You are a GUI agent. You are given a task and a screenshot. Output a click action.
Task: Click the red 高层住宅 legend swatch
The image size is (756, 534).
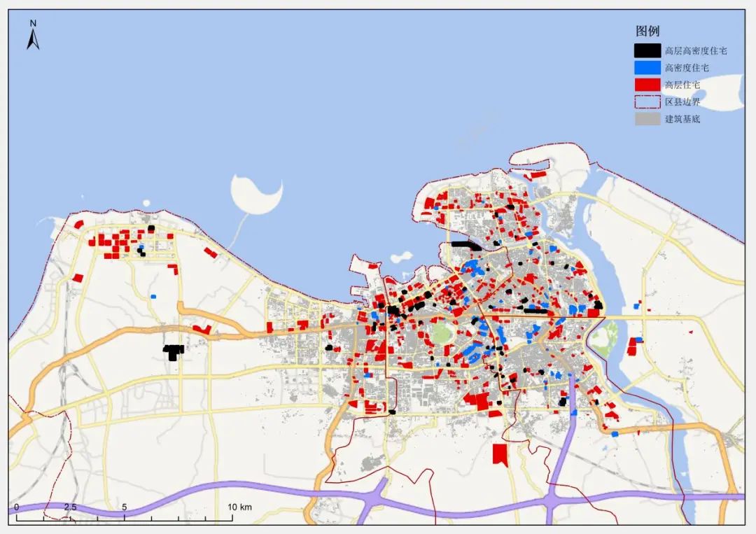647,85
